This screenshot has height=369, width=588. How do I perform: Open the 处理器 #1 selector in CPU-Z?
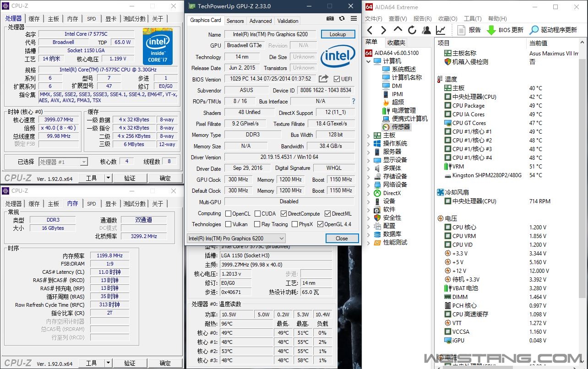(x=63, y=162)
